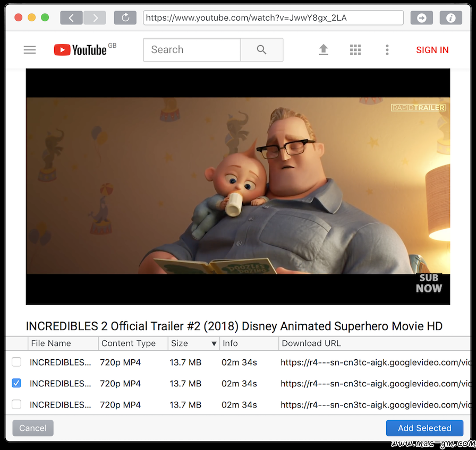
Task: Click the first row's 13.7 MB size
Action: pos(185,362)
